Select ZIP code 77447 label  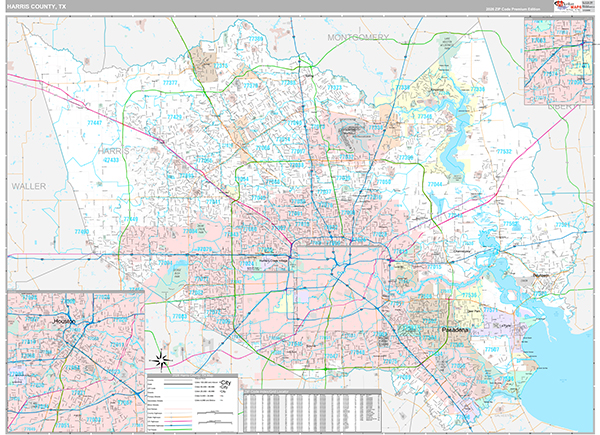click(95, 120)
